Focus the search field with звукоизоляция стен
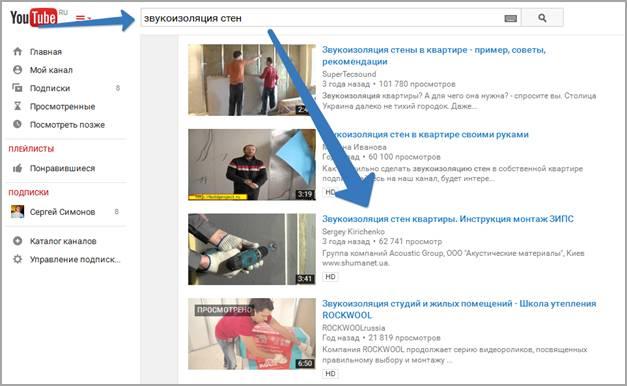Viewport: 627px width, 386px height. click(x=322, y=18)
